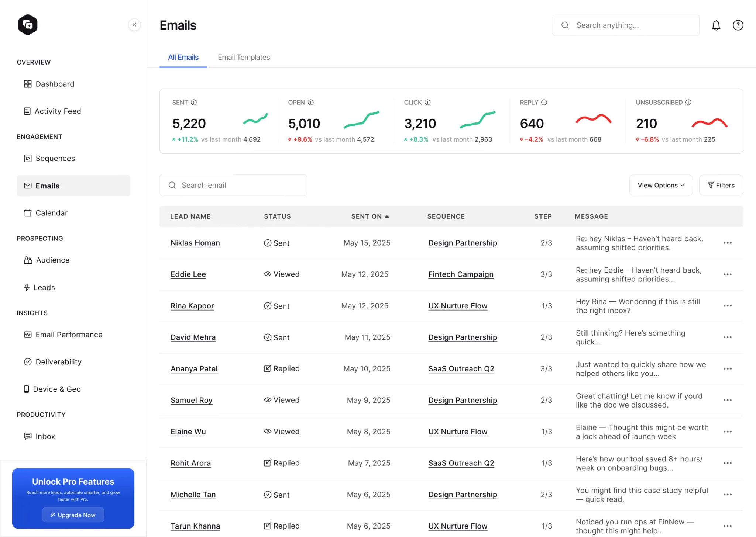Open the Fintech Campaign sequence link
This screenshot has height=537, width=756.
[x=460, y=274]
